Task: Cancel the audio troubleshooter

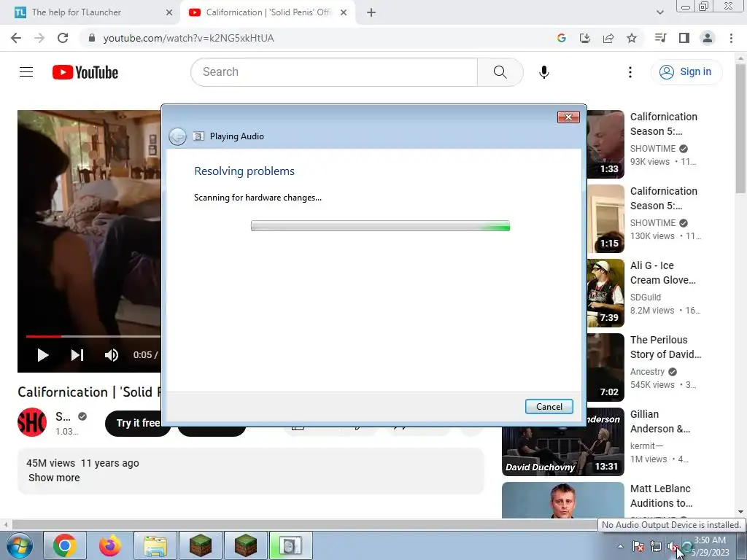Action: (x=549, y=407)
